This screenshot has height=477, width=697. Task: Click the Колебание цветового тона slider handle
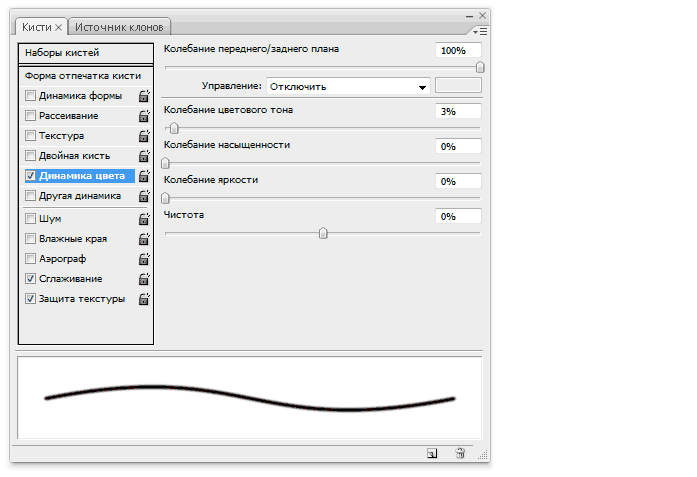pyautogui.click(x=175, y=128)
